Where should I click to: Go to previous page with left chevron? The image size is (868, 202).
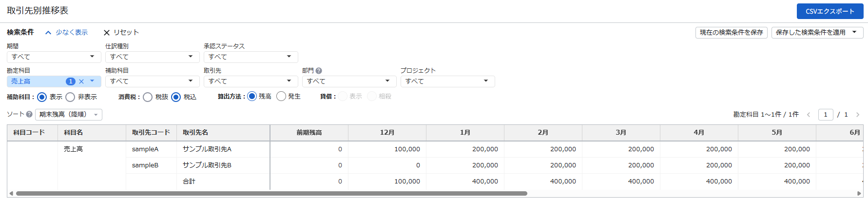(809, 115)
